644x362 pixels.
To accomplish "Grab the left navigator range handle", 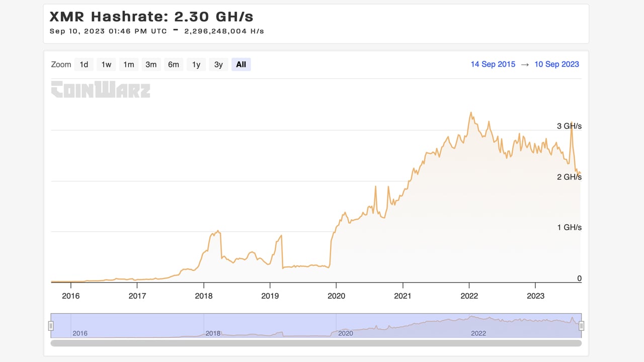I will pos(51,326).
